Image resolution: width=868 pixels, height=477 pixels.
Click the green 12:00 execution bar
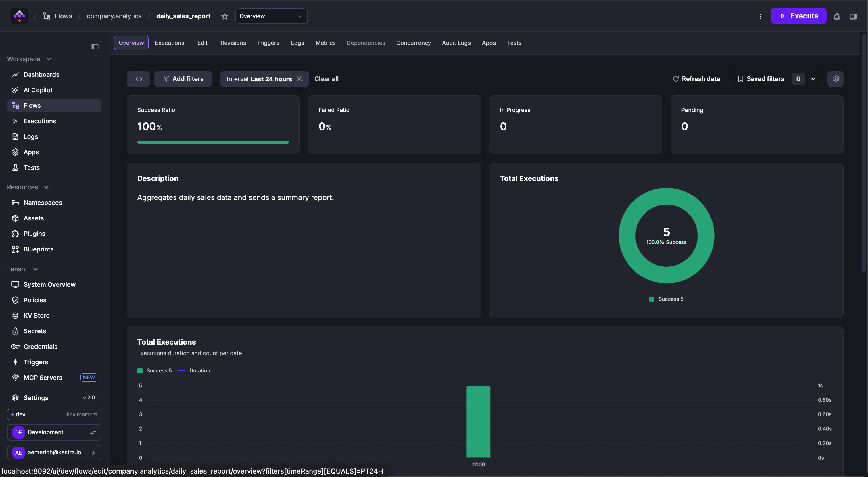coord(478,422)
